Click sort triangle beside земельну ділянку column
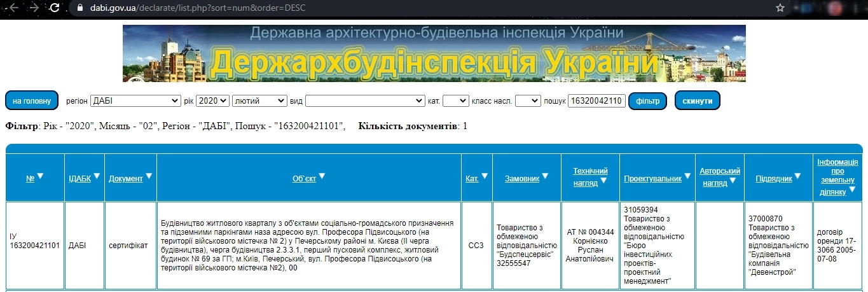Image resolution: width=868 pixels, height=292 pixels. click(851, 189)
